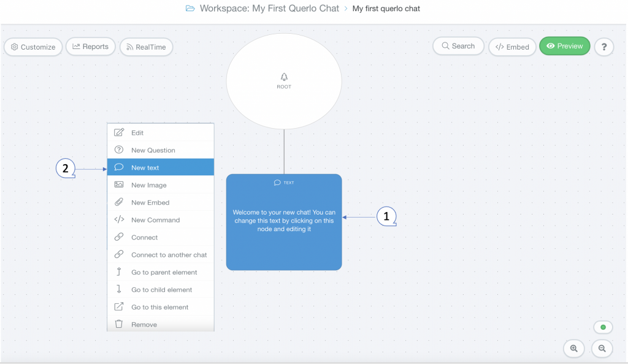Open the help question mark button
The width and height of the screenshot is (628, 364).
(604, 47)
